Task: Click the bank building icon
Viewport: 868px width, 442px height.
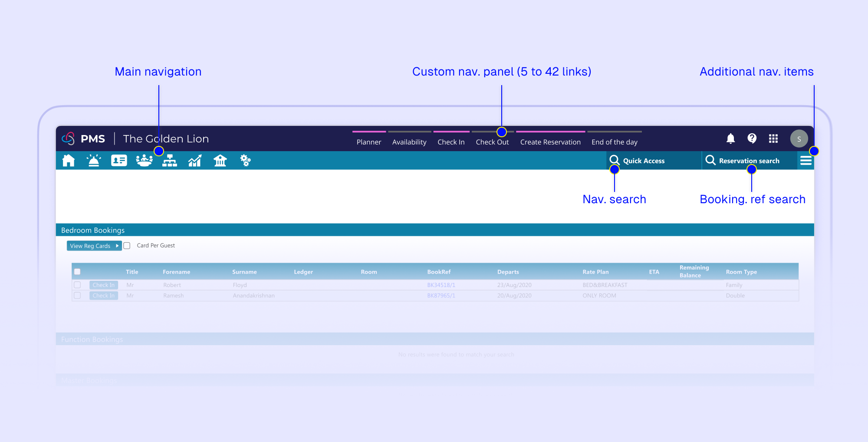Action: [220, 161]
